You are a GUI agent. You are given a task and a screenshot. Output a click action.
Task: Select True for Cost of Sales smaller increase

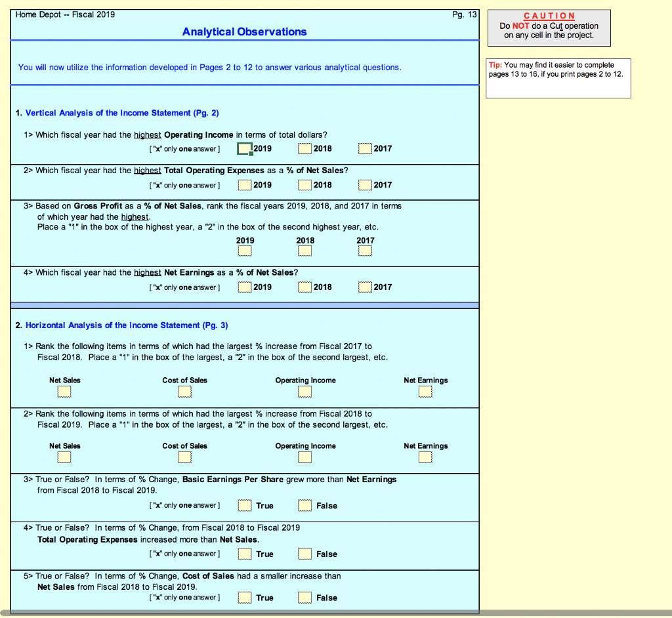tap(245, 598)
